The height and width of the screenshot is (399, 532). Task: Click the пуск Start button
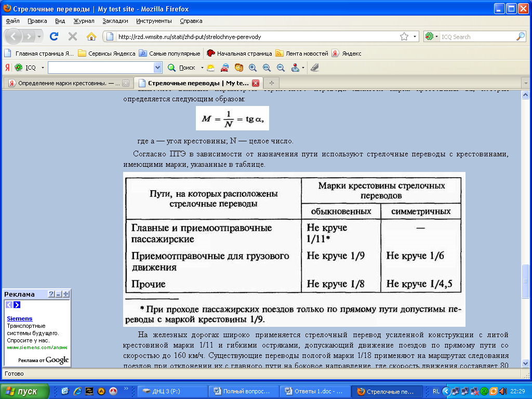[24, 391]
